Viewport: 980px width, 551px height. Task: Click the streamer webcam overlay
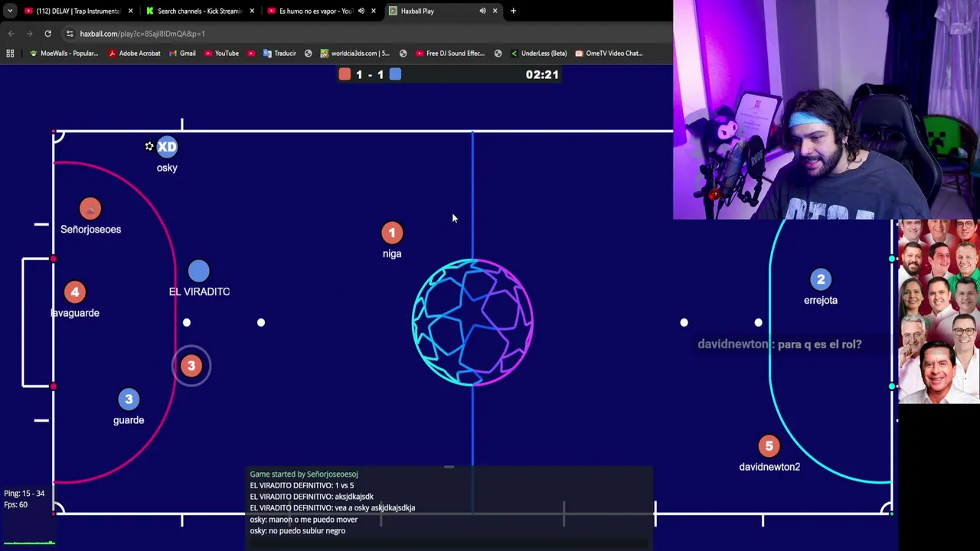(826, 110)
